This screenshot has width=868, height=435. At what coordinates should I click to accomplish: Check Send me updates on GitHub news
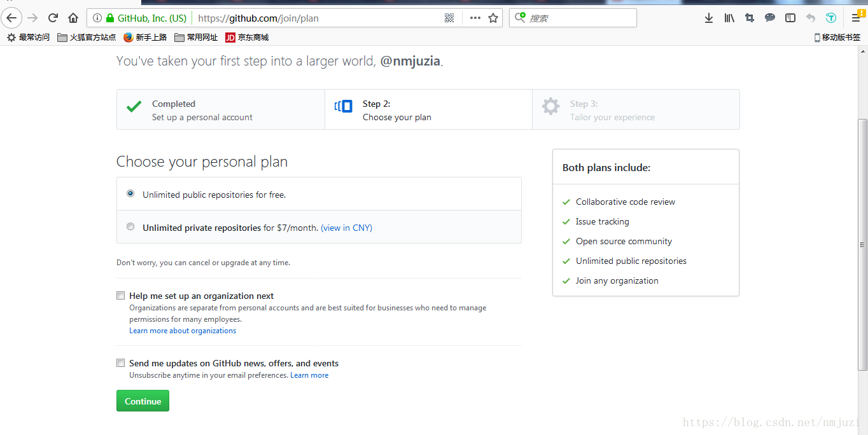120,363
